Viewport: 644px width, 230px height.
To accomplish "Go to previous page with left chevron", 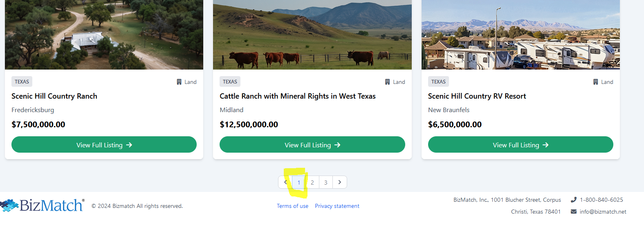I will [x=285, y=182].
